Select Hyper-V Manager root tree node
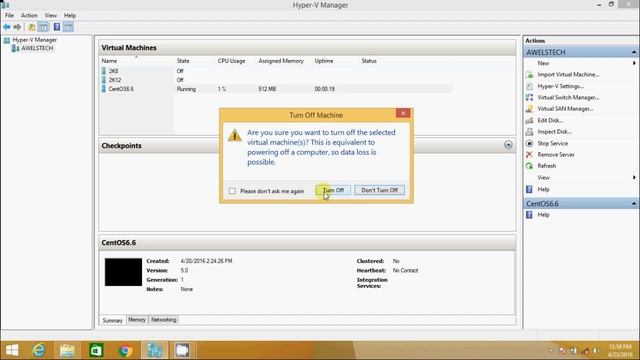 pos(34,40)
